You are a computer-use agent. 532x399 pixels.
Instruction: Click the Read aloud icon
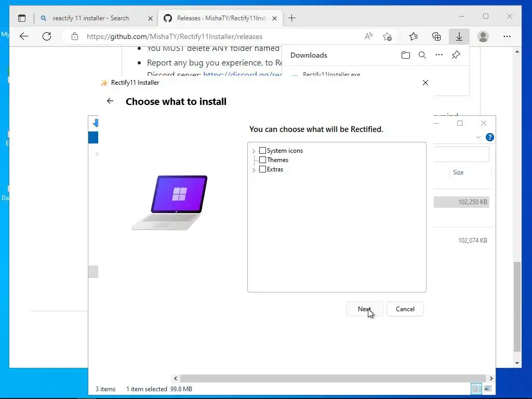(x=368, y=36)
